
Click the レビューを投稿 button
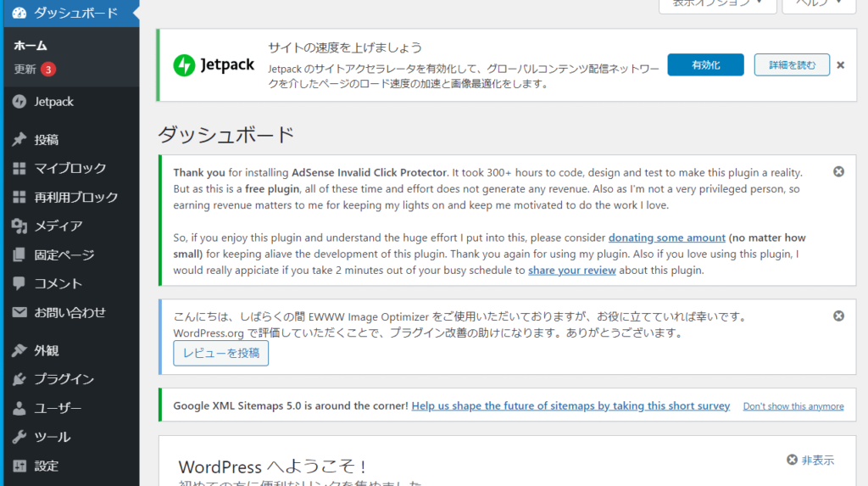[221, 353]
